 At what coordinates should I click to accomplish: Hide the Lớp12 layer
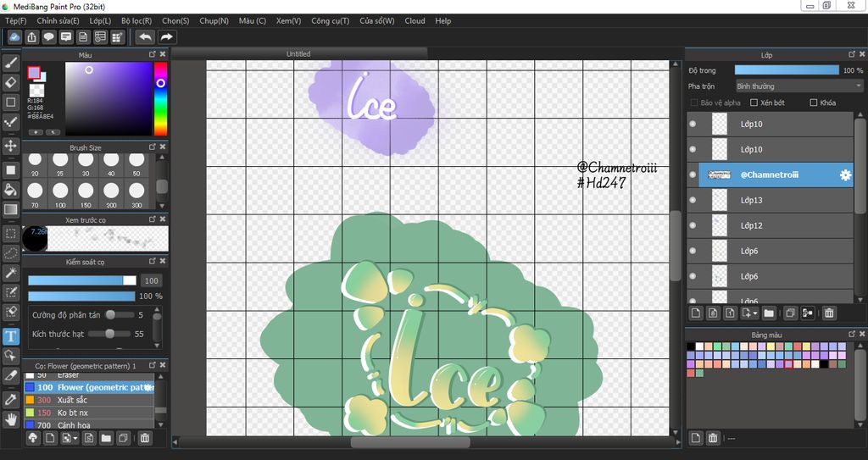point(693,226)
